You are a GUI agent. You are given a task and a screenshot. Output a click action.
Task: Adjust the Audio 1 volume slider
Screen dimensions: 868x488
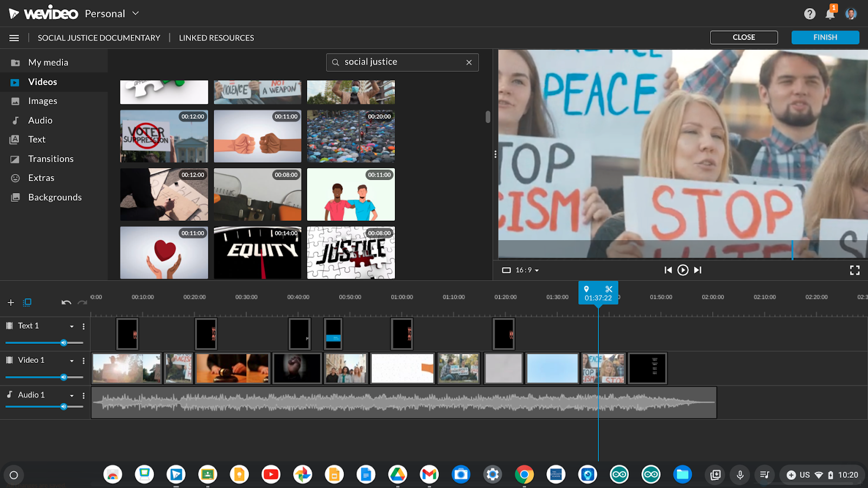click(63, 406)
